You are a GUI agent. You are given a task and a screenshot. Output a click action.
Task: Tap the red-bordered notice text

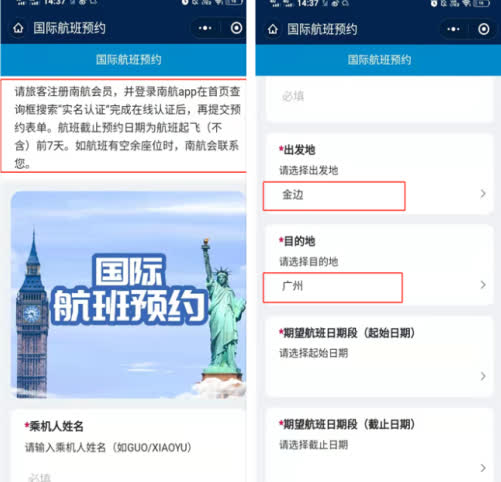coord(124,126)
